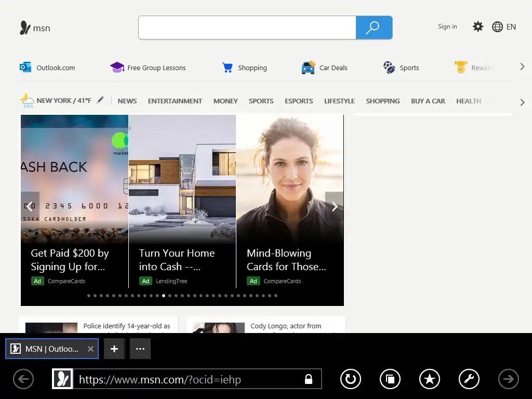Open the BUY A CAR section
Viewport: 532px width, 399px height.
point(428,101)
